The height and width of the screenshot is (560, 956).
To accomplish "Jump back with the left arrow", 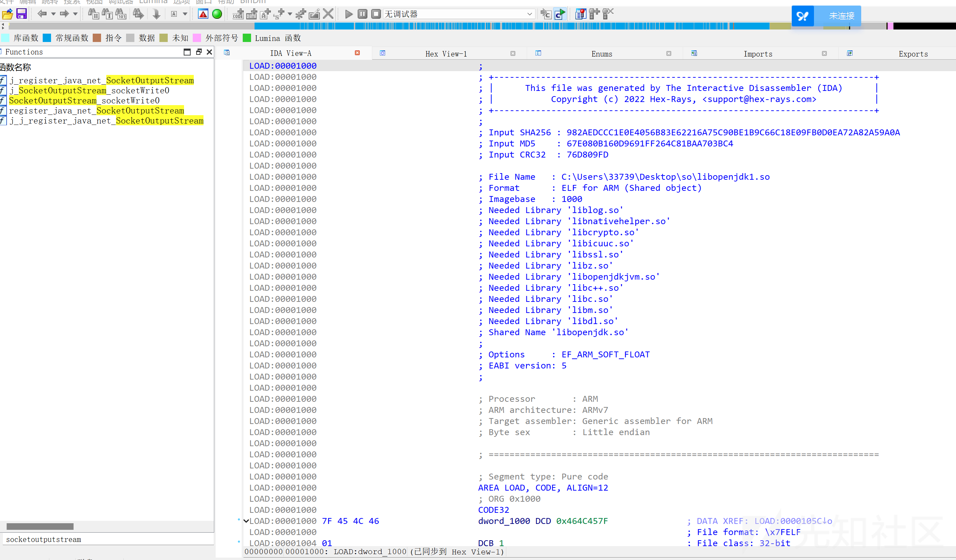I will [x=42, y=14].
